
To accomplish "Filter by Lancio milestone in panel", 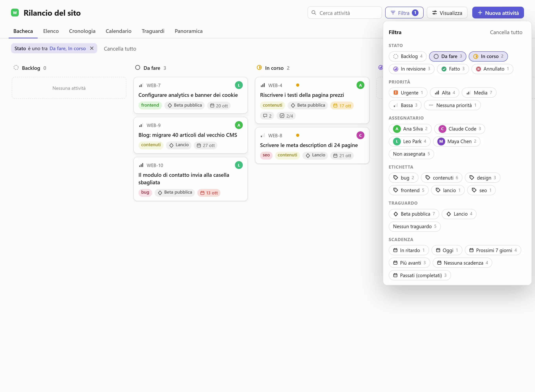I will pos(459,214).
